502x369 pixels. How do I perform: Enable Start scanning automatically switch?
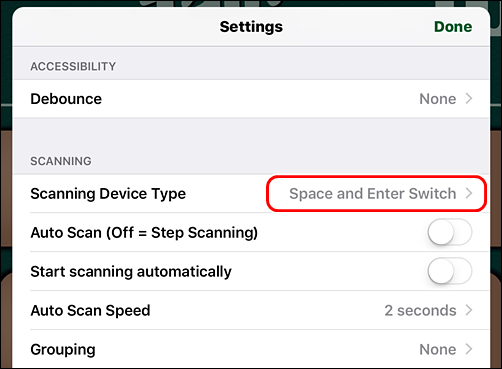(450, 271)
